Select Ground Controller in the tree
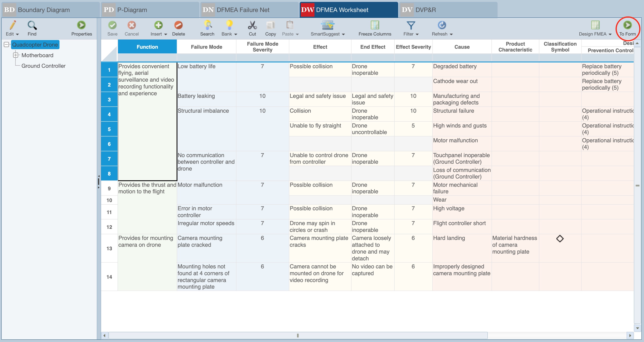This screenshot has height=342, width=644. pyautogui.click(x=43, y=66)
